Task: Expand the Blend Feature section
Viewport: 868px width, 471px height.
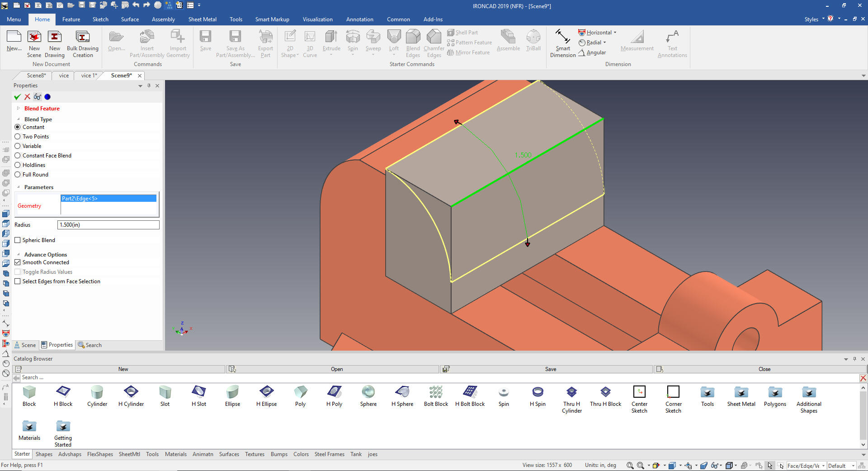Action: tap(19, 109)
